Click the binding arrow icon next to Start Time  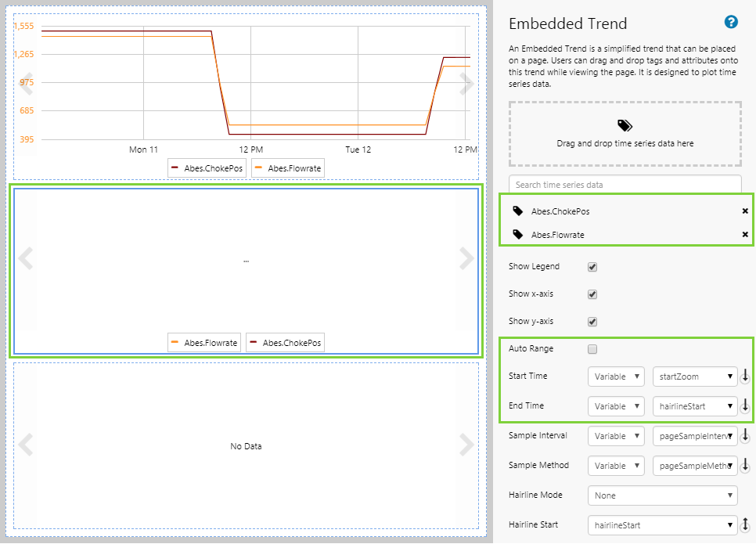pyautogui.click(x=746, y=376)
